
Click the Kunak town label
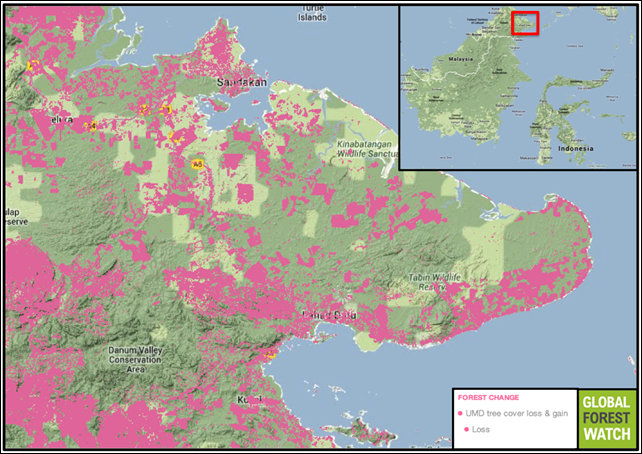[249, 399]
